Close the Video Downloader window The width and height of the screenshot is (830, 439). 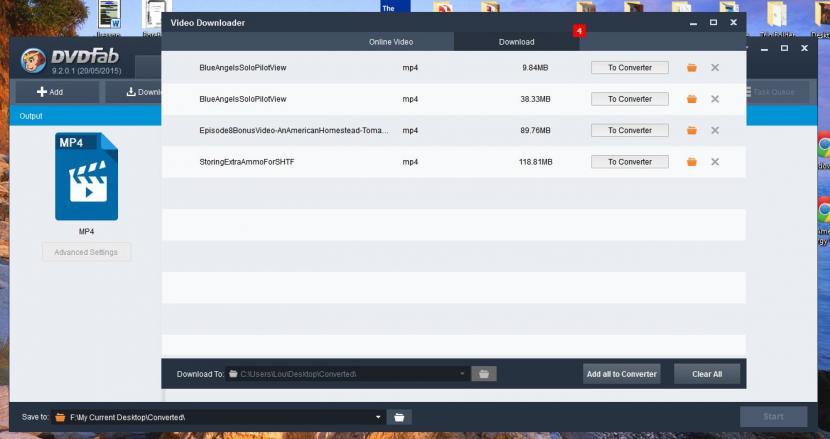(733, 22)
